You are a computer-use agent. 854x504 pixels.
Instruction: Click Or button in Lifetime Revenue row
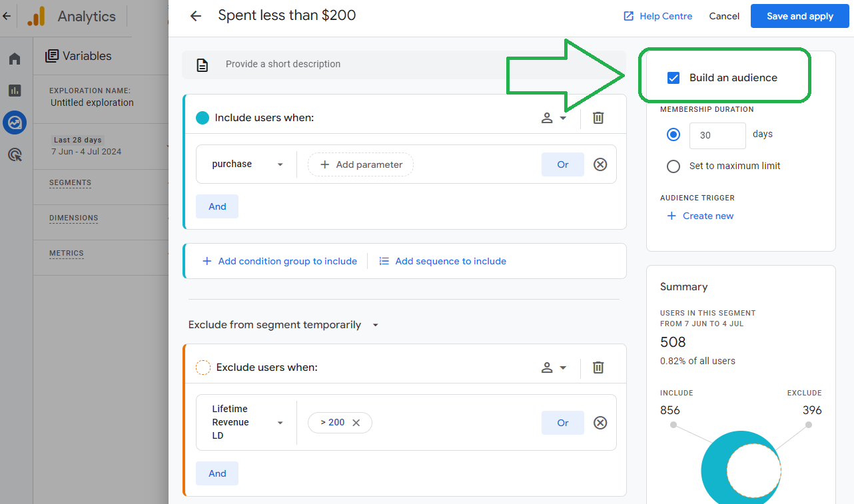coord(563,423)
